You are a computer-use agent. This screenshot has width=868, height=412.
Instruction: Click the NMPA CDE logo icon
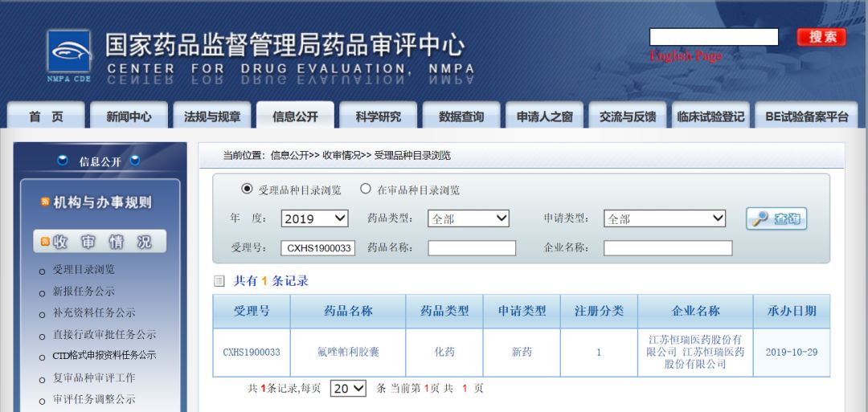click(68, 52)
